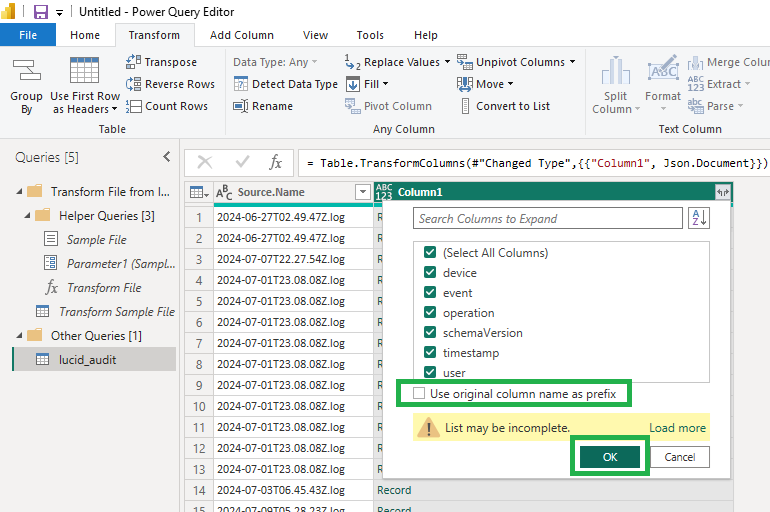Open the Replace Values dropdown arrow
Viewport: 770px width, 512px height.
(x=447, y=62)
